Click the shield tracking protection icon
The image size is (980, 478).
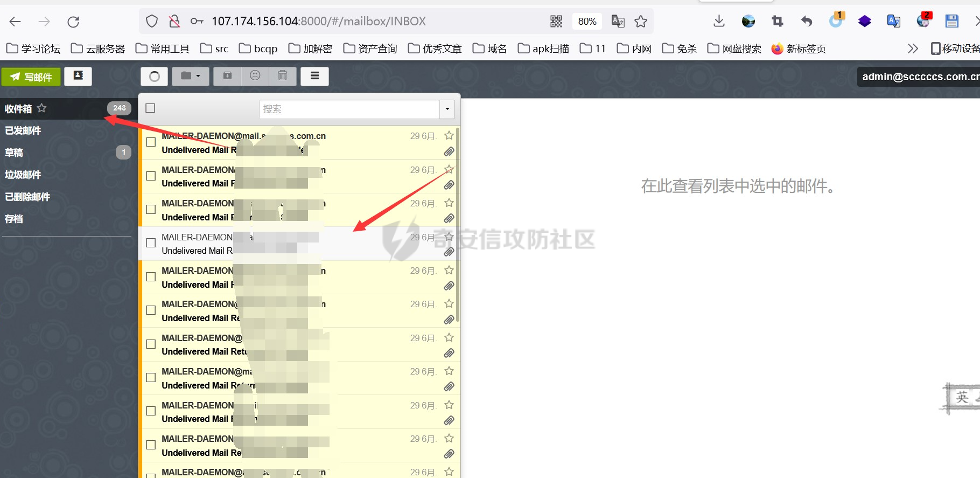pos(152,22)
